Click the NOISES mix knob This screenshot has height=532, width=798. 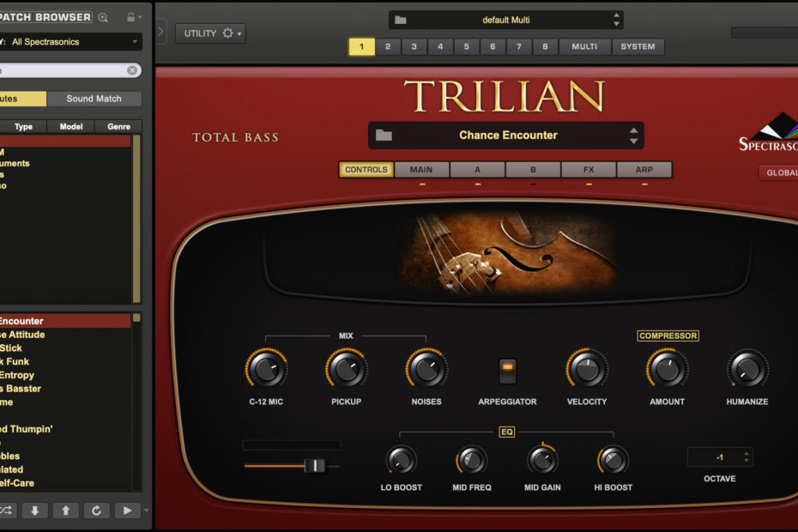pos(426,369)
